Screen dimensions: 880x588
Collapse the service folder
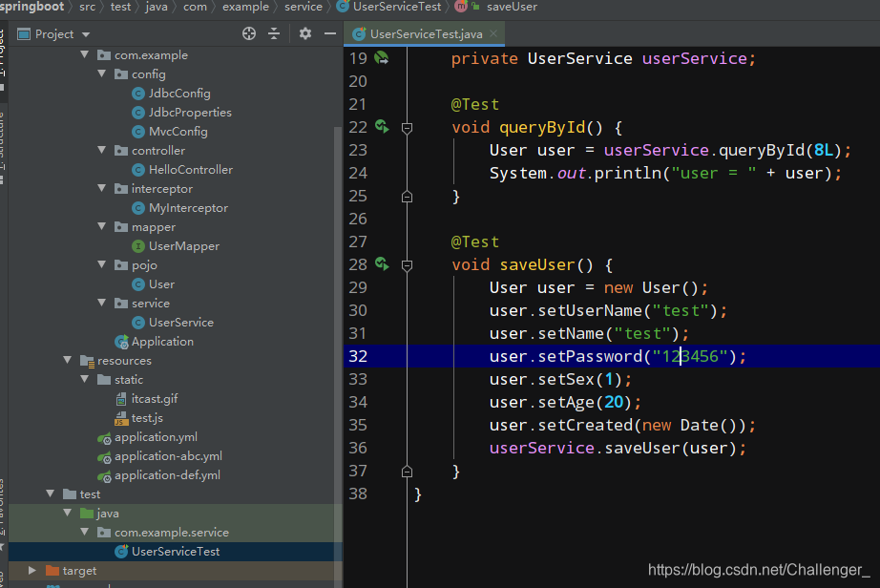pyautogui.click(x=101, y=303)
